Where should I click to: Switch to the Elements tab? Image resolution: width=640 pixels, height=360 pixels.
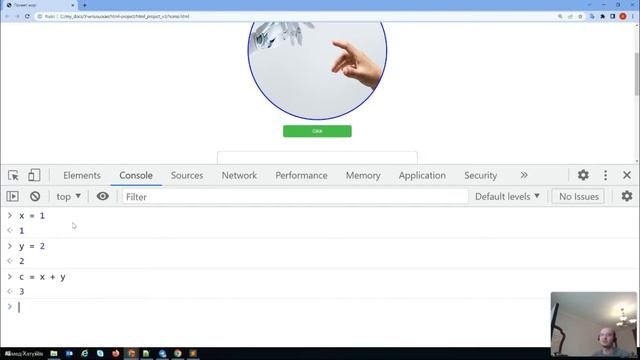(x=82, y=175)
